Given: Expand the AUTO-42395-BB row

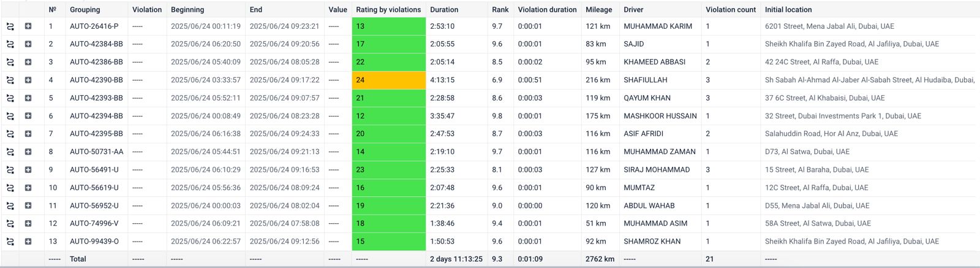Looking at the screenshot, I should (x=28, y=134).
